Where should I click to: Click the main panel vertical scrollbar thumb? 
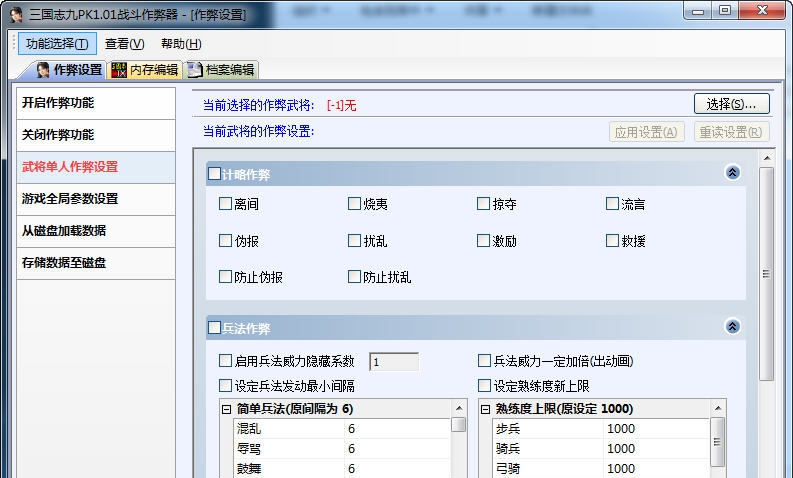pos(767,274)
